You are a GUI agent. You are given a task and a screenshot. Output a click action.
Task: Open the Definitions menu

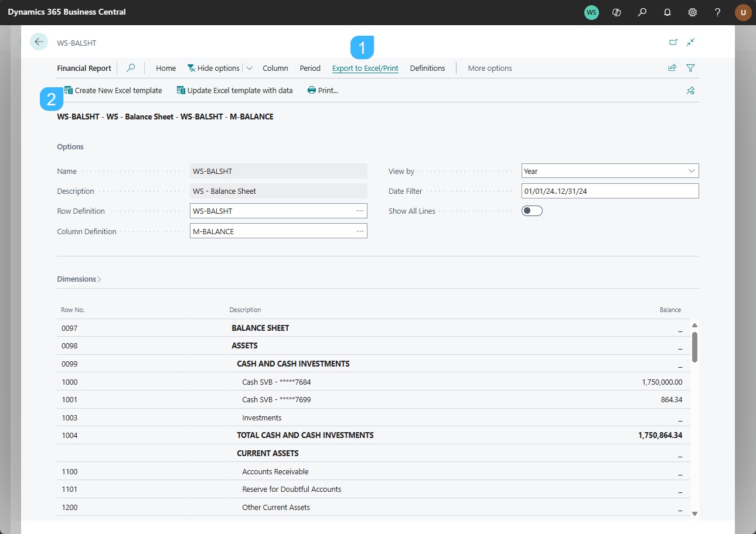(427, 68)
